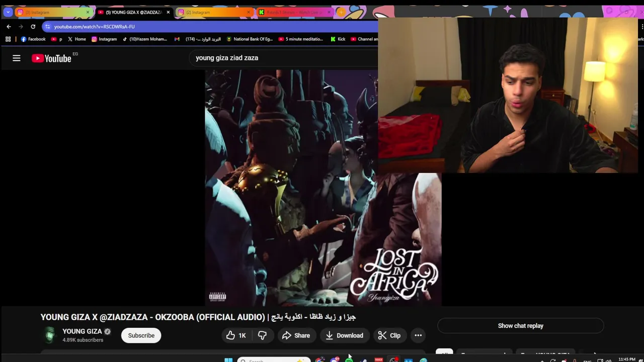Open the more actions three-dot menu
Viewport: 644px width, 362px height.
(418, 335)
